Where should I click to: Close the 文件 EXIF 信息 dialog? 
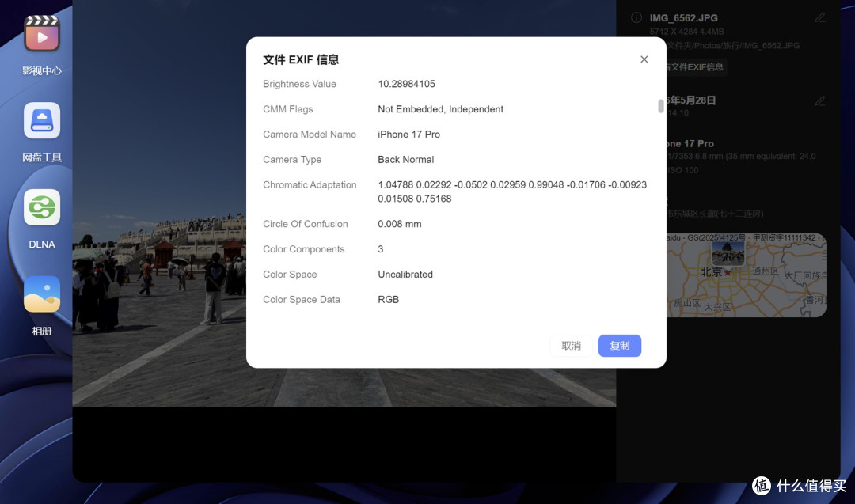click(644, 59)
